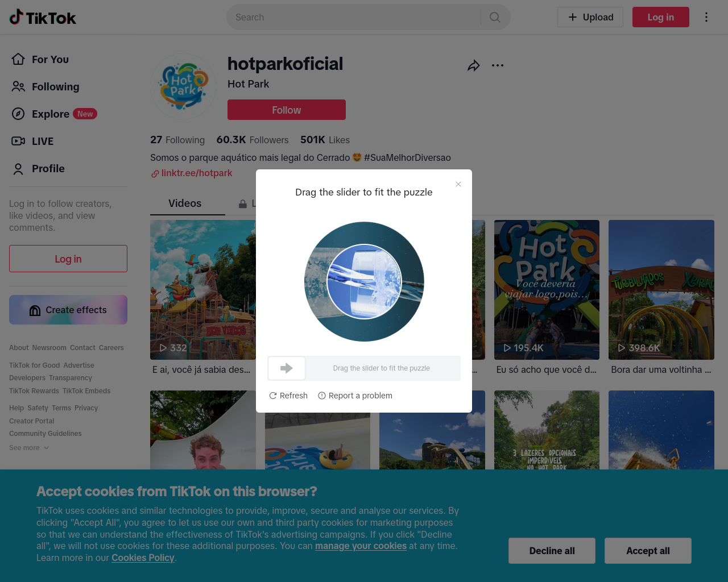Screen dimensions: 728x582
Task: Open the Careers footer link
Action: (x=111, y=348)
